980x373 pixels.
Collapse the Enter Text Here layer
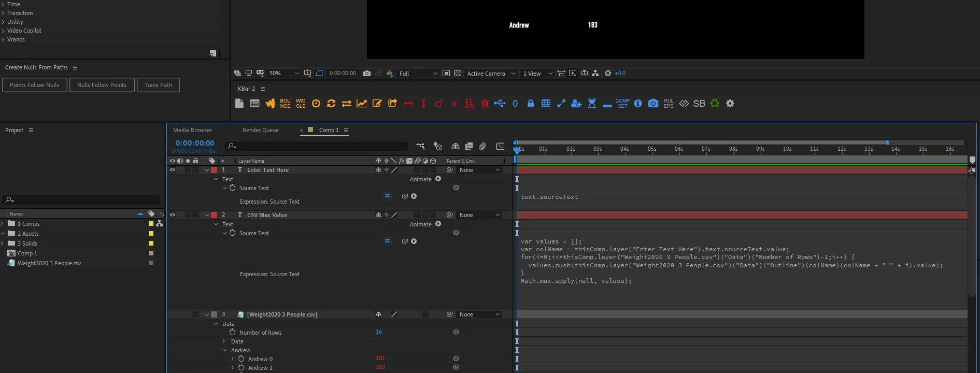coord(207,170)
